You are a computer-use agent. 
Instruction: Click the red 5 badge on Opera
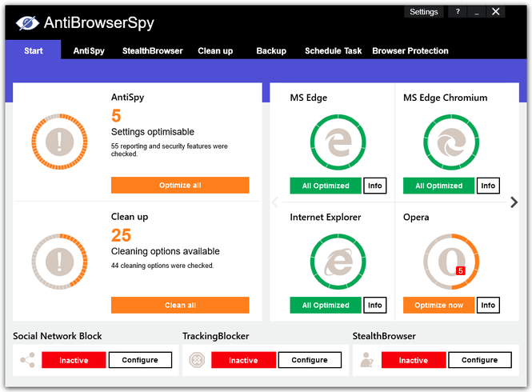pos(461,271)
